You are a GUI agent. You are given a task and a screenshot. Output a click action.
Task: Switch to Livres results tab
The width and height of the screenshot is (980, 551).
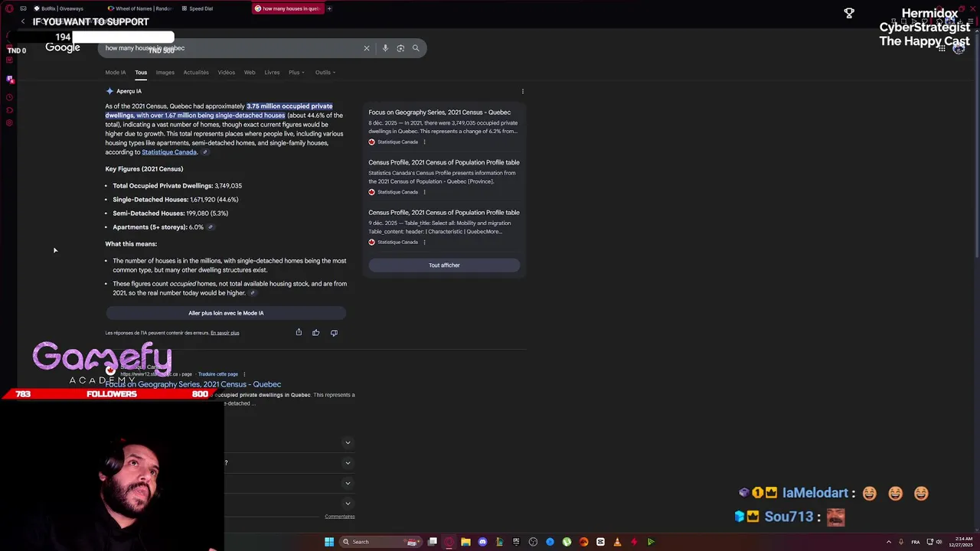click(272, 73)
